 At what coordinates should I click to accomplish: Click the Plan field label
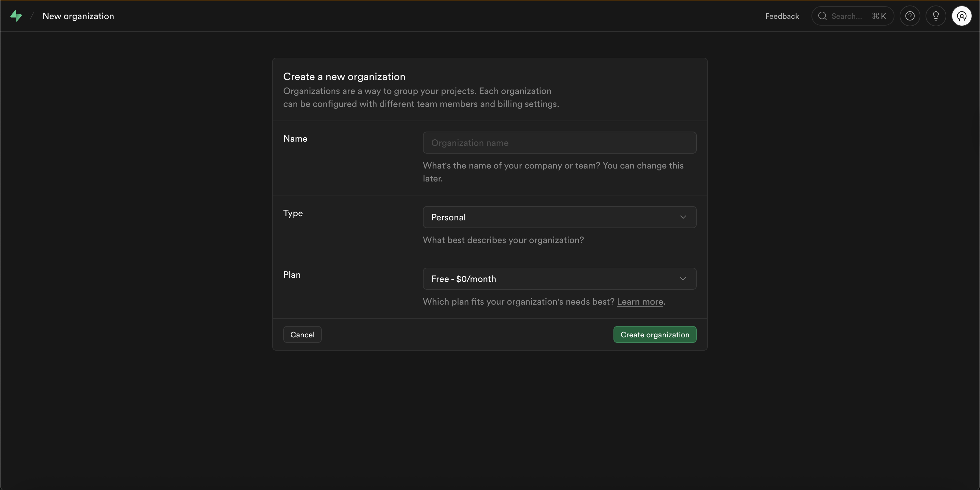292,275
